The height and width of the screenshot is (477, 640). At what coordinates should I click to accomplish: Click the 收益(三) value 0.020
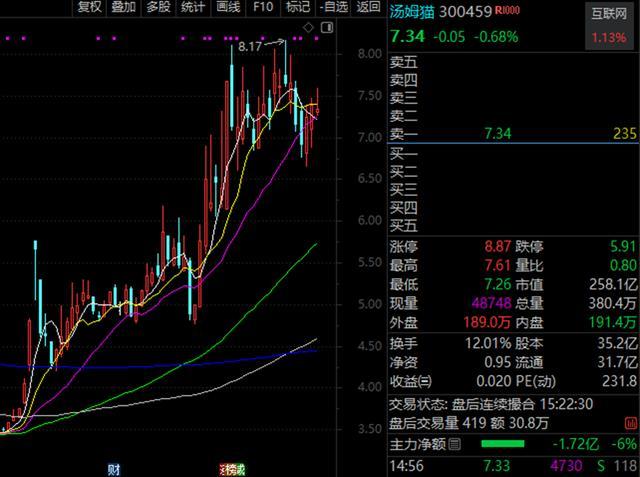tap(493, 382)
